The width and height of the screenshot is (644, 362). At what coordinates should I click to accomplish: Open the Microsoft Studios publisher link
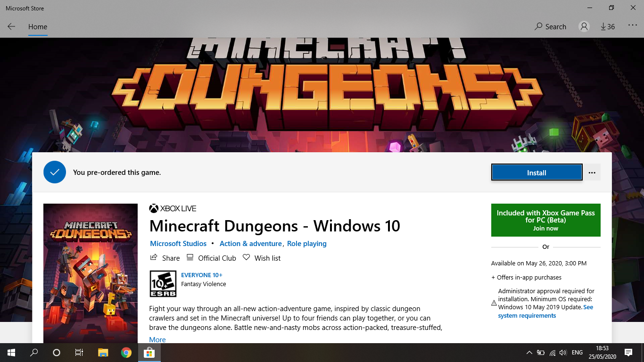tap(178, 244)
